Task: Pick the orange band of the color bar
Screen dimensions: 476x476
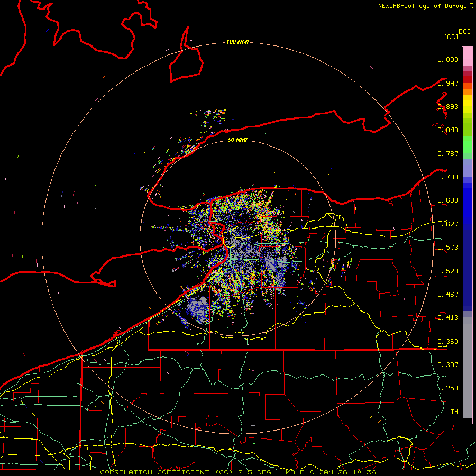Action: [x=467, y=91]
